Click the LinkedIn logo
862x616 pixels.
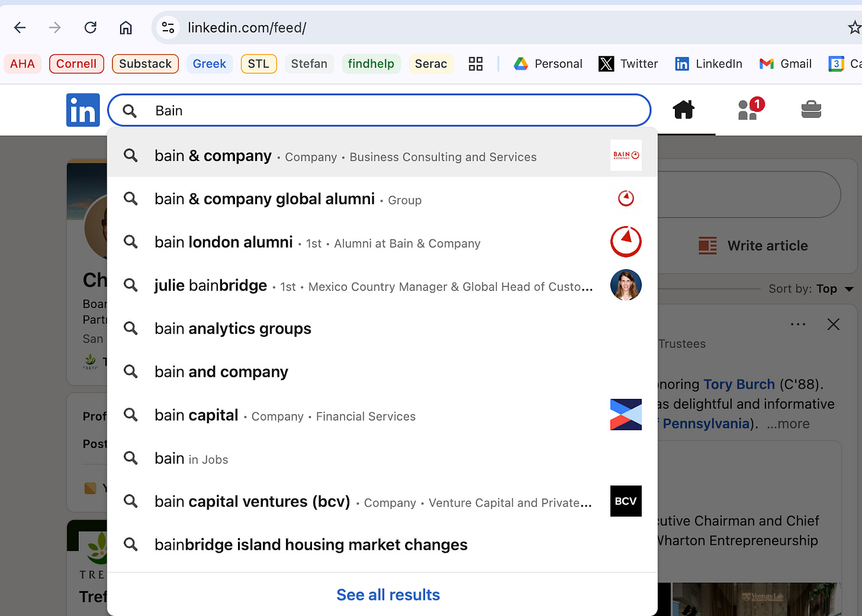[x=83, y=110]
